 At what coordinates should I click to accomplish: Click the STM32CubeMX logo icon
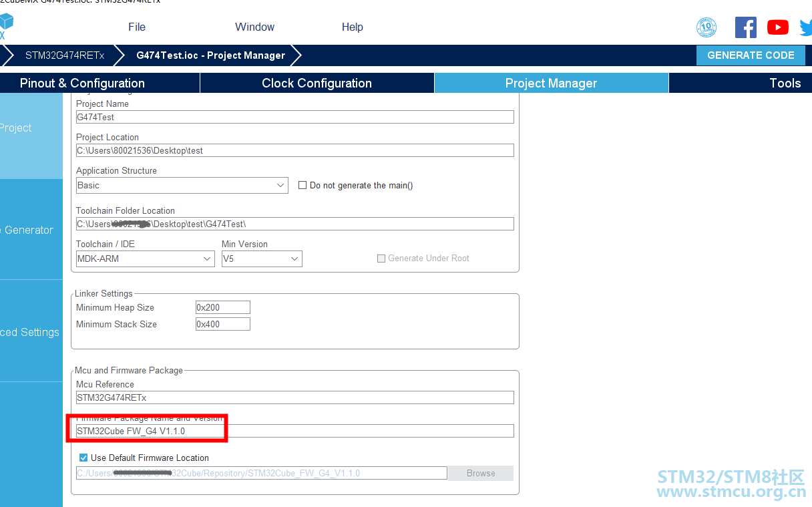coord(5,27)
